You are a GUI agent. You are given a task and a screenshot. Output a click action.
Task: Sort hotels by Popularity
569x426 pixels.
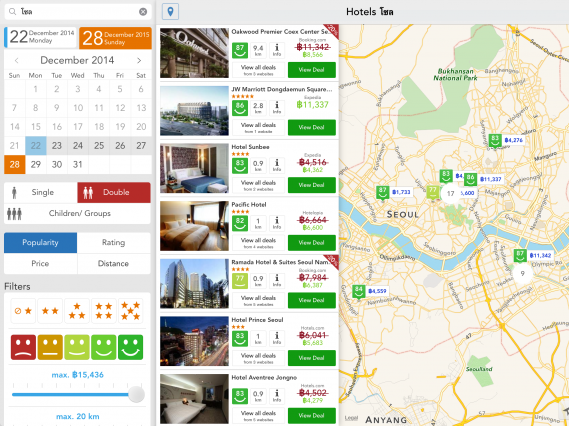coord(40,243)
